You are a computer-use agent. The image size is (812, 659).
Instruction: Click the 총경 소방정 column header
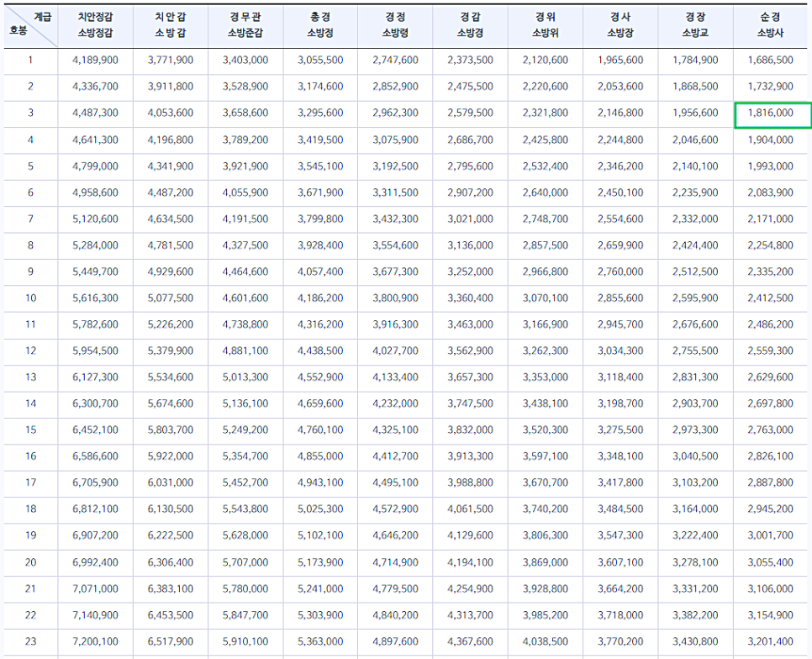pos(320,25)
